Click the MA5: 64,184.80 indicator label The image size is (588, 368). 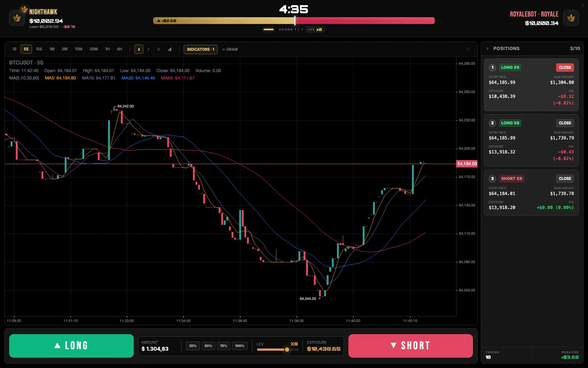click(x=60, y=78)
